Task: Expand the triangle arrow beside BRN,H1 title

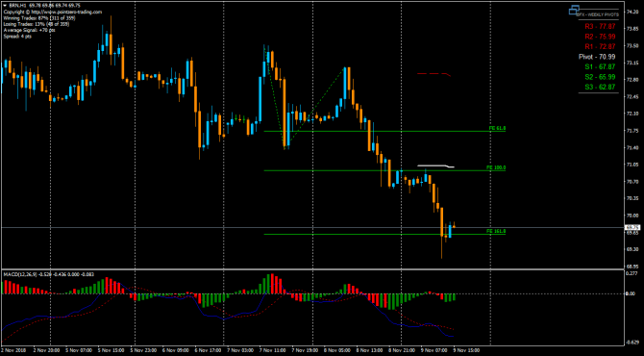Action: 5,6
